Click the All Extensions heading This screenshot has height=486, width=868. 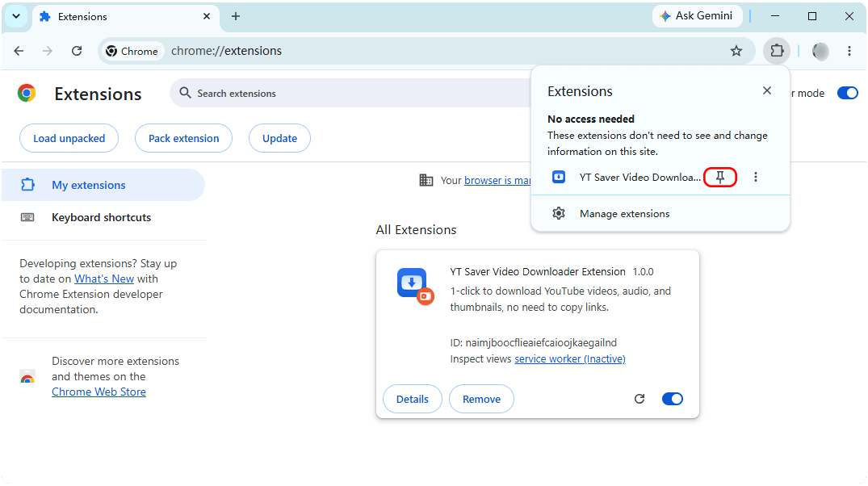pos(416,230)
